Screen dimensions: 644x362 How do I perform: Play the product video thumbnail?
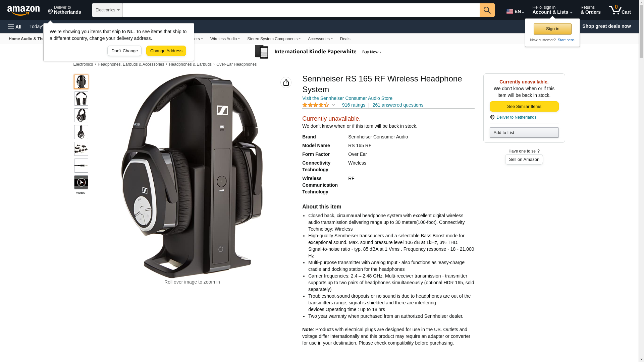coord(81,182)
